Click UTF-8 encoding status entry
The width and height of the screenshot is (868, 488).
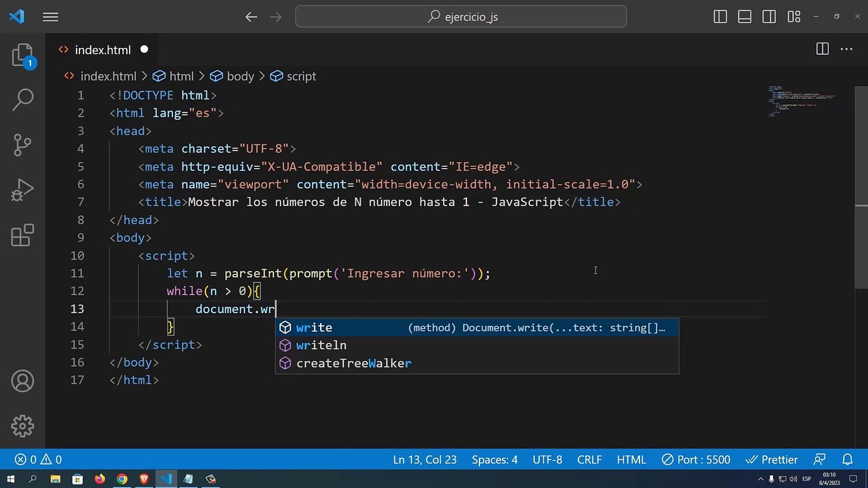point(547,460)
